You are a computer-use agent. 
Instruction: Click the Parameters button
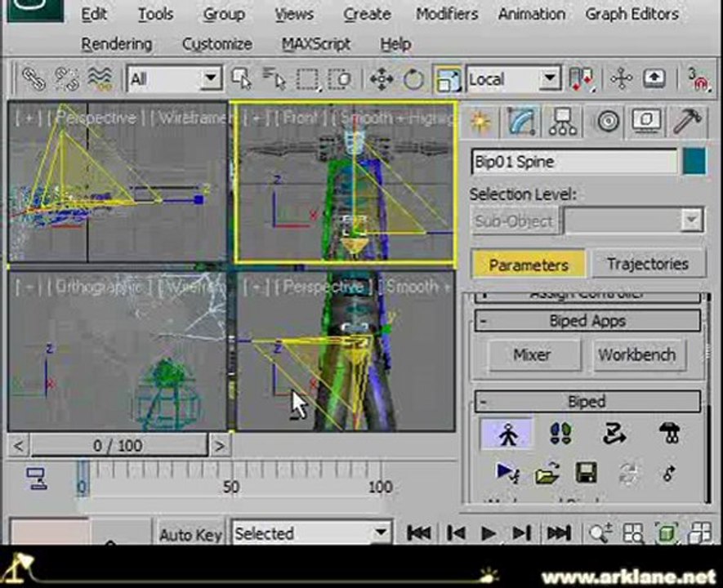tap(529, 265)
